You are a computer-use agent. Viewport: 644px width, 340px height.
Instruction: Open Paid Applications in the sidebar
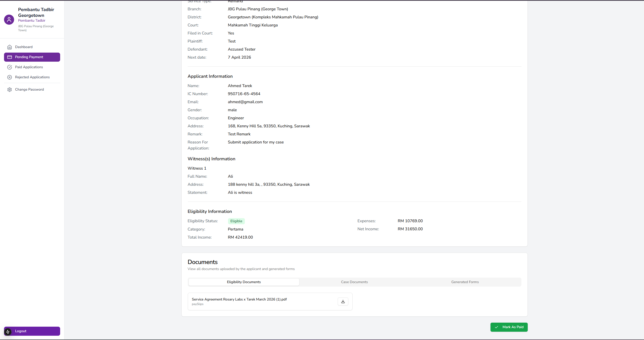coord(29,67)
